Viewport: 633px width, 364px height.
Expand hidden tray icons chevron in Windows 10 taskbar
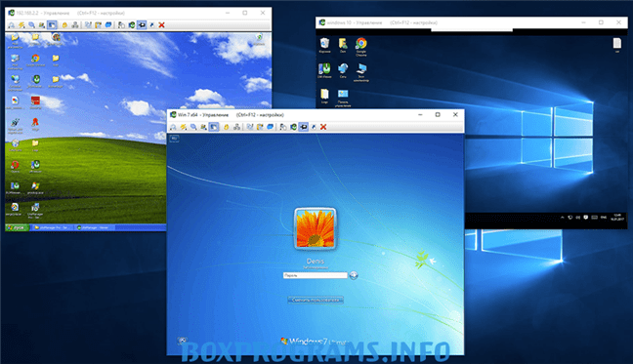562,218
